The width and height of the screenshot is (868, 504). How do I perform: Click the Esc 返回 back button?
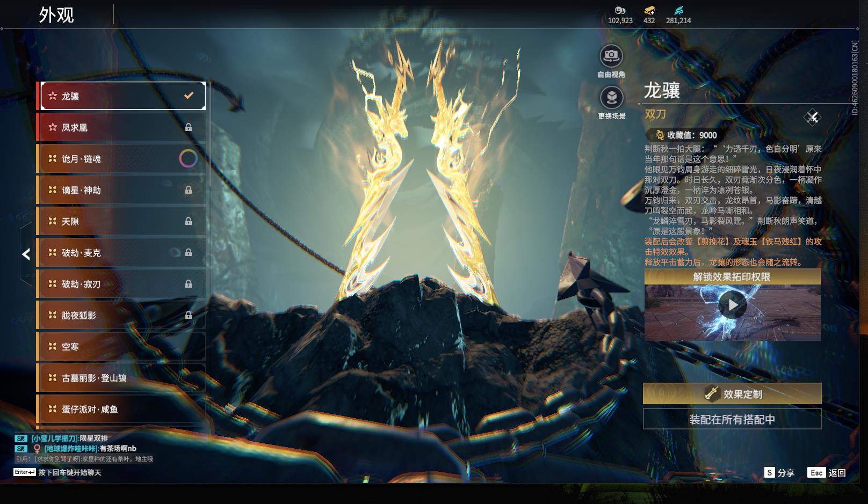[x=827, y=472]
